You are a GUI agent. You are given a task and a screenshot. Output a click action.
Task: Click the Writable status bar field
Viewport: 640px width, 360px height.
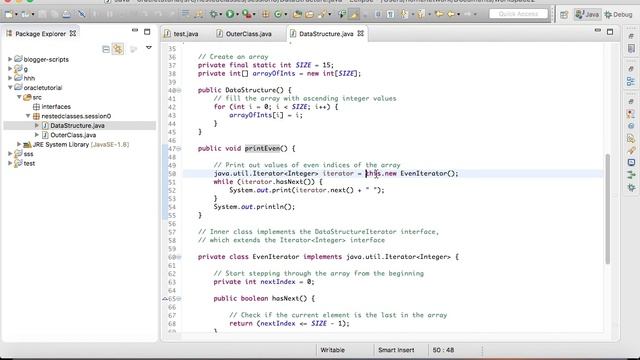(x=332, y=350)
